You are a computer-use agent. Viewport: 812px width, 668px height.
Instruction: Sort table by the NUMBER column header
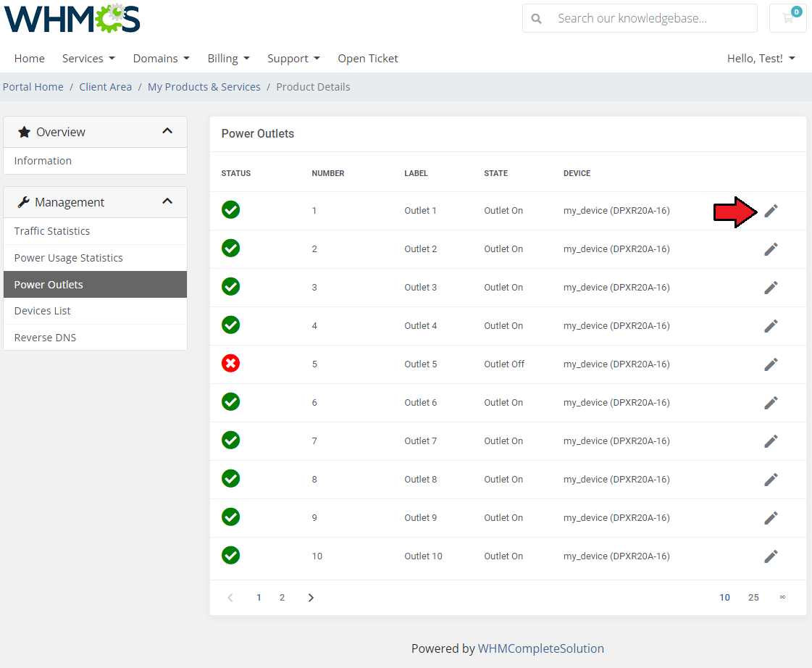328,173
